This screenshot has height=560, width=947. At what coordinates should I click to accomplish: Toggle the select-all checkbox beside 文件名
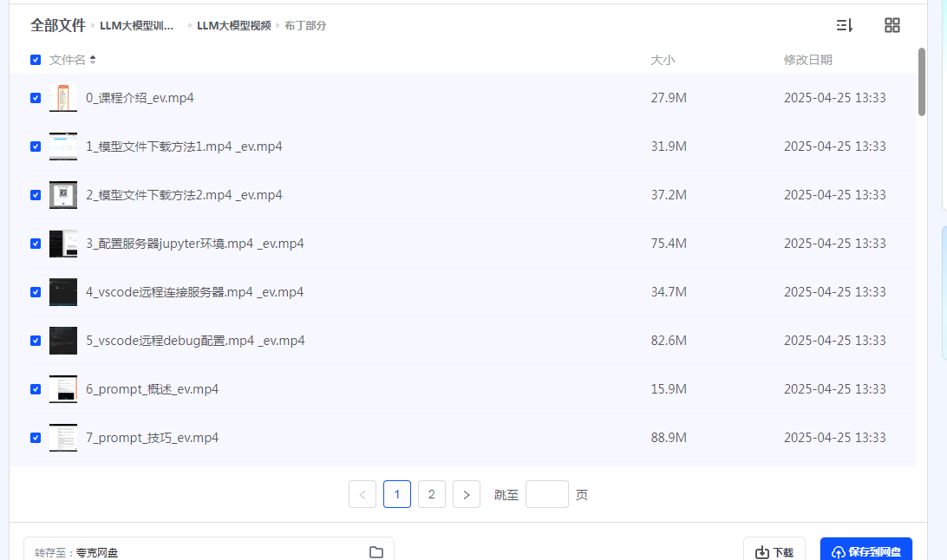pos(36,60)
